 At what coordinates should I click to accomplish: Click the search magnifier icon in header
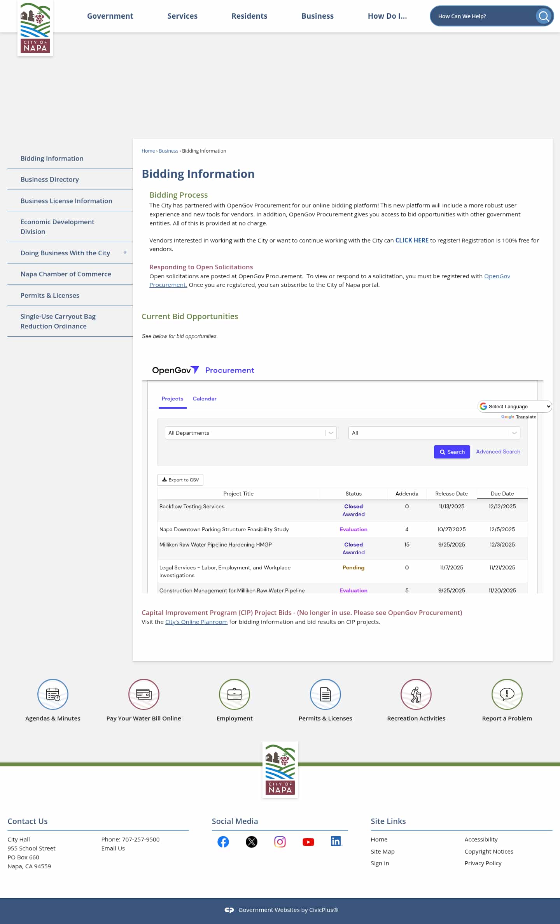[x=544, y=16]
